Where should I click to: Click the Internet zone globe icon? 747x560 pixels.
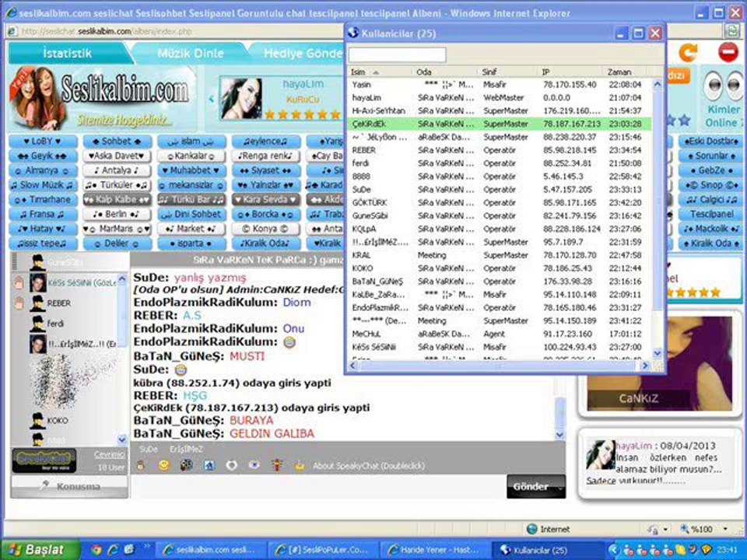click(x=532, y=529)
